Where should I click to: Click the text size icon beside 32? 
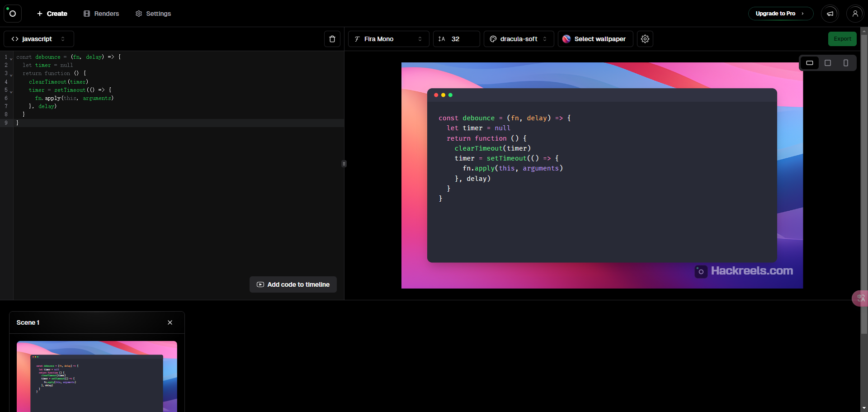pos(442,39)
